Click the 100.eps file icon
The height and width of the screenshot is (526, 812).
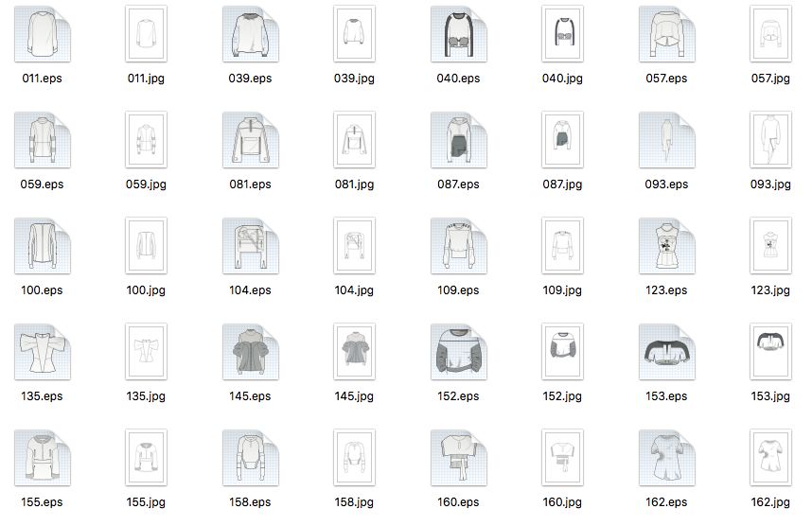[x=43, y=246]
